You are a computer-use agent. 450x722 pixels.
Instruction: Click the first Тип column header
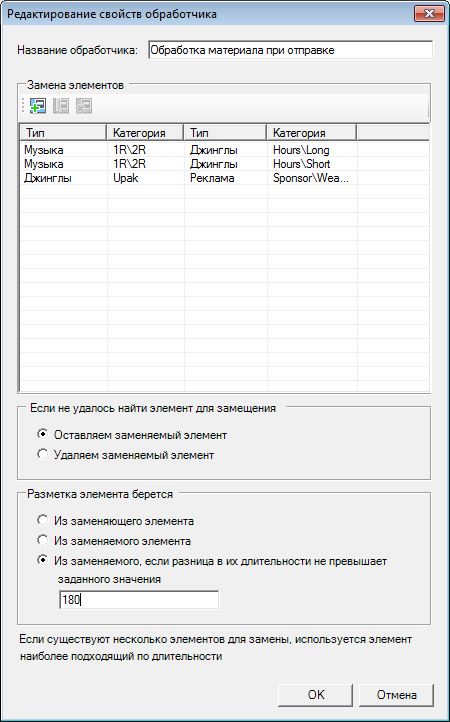tap(63, 133)
